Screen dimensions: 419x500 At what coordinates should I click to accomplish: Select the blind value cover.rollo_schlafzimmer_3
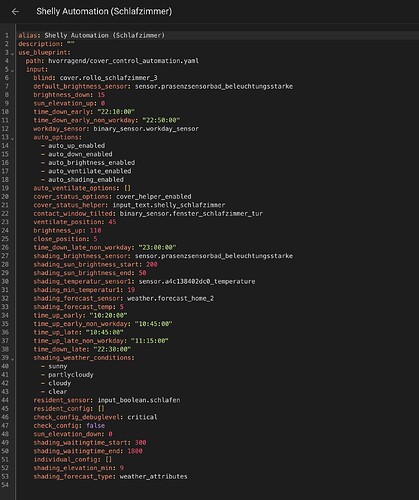(x=108, y=78)
